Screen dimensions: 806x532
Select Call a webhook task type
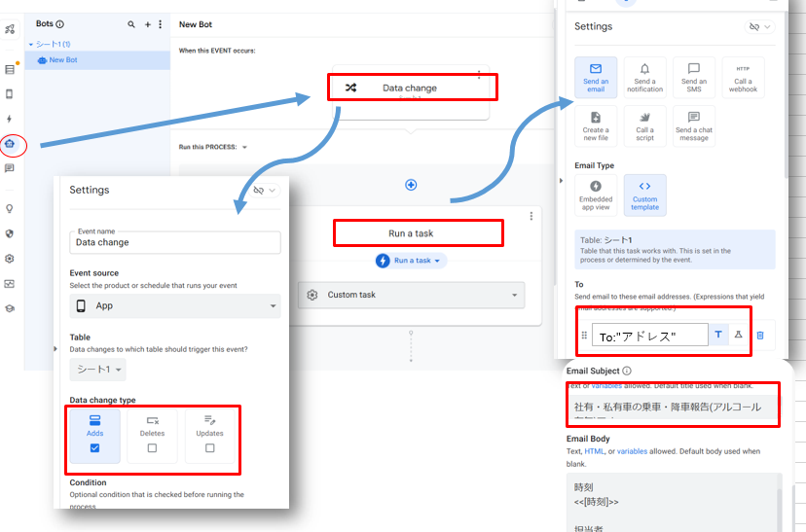743,78
